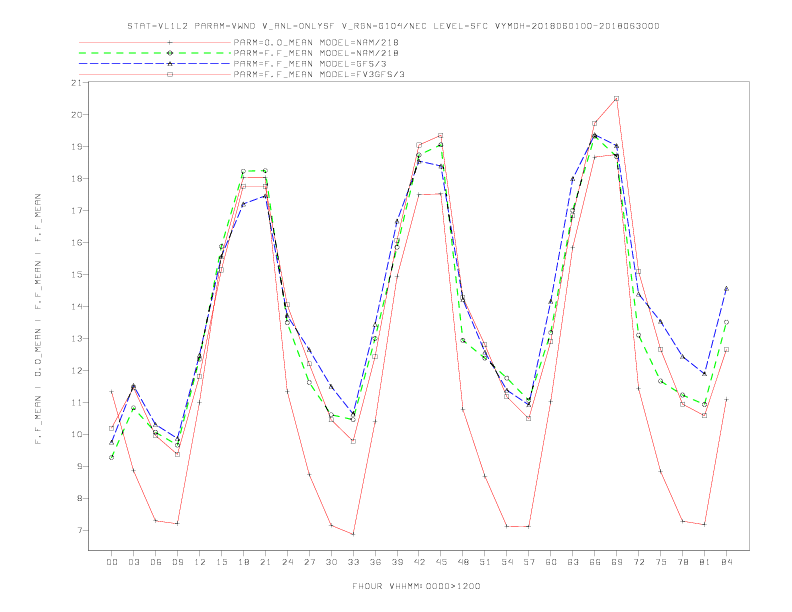Click the x-axis tick label 39

pos(397,562)
